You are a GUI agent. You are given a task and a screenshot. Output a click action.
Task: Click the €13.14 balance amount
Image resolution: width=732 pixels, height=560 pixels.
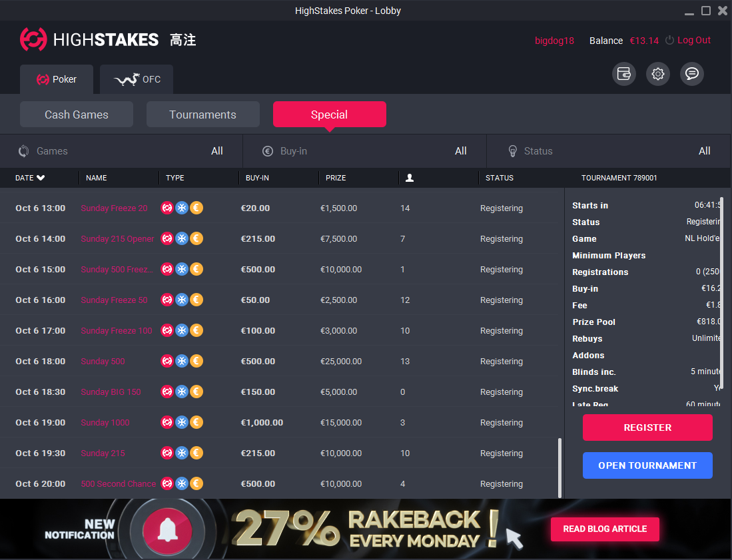pyautogui.click(x=644, y=41)
